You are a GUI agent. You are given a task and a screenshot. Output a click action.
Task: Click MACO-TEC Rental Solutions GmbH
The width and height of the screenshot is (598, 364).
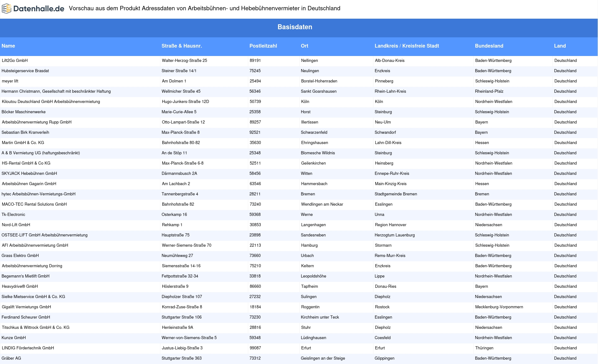tap(34, 204)
